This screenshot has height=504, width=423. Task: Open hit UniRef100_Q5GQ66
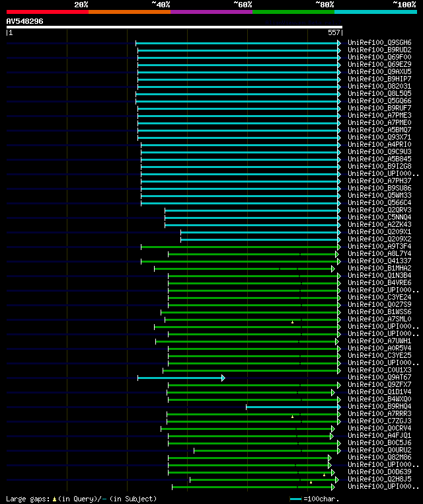(x=379, y=101)
